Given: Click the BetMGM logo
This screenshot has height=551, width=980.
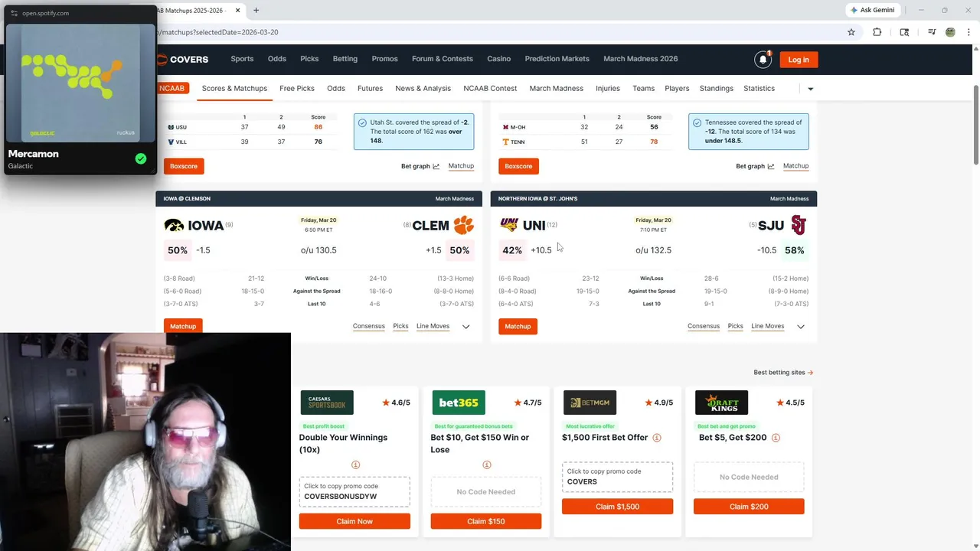Looking at the screenshot, I should tap(590, 403).
